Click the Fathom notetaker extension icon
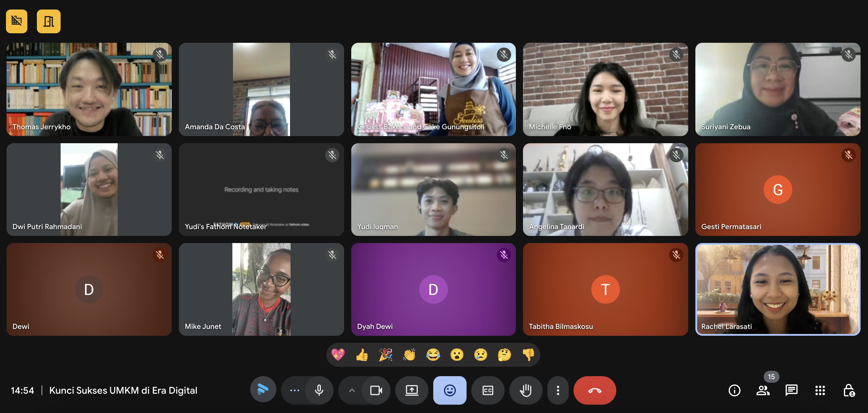This screenshot has height=413, width=868. [263, 390]
